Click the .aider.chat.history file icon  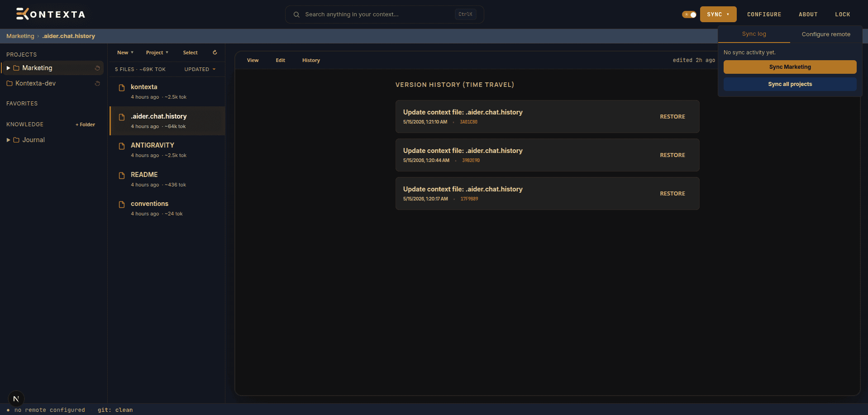[x=121, y=117]
